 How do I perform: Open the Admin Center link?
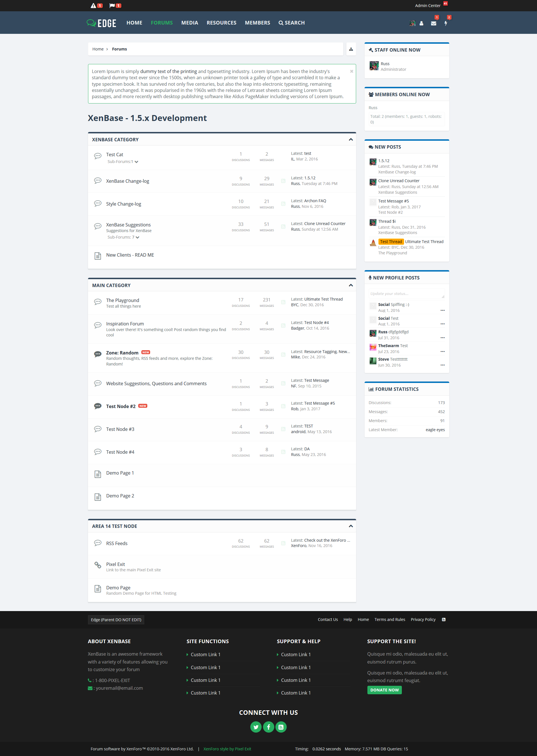click(x=428, y=6)
